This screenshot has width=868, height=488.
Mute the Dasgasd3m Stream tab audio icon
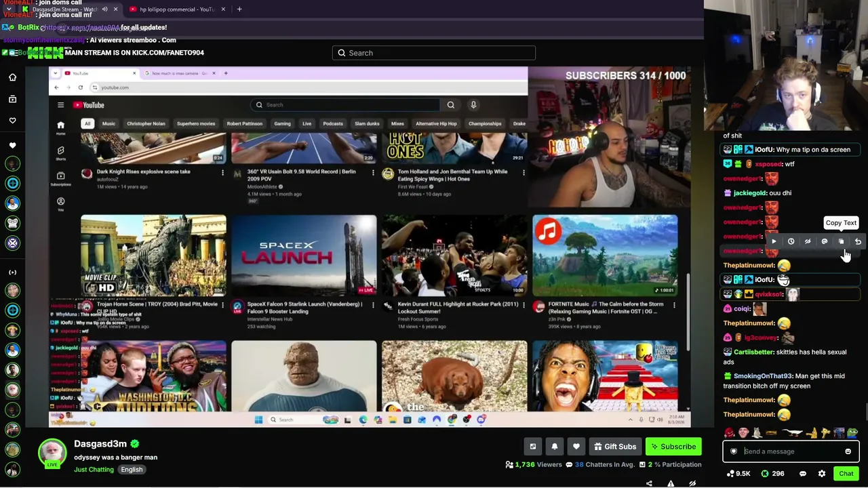click(104, 9)
